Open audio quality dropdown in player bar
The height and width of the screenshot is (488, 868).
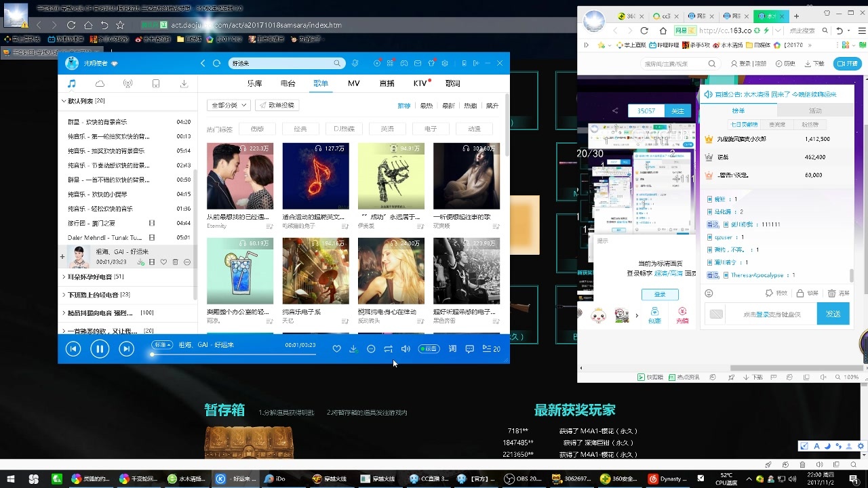point(162,344)
